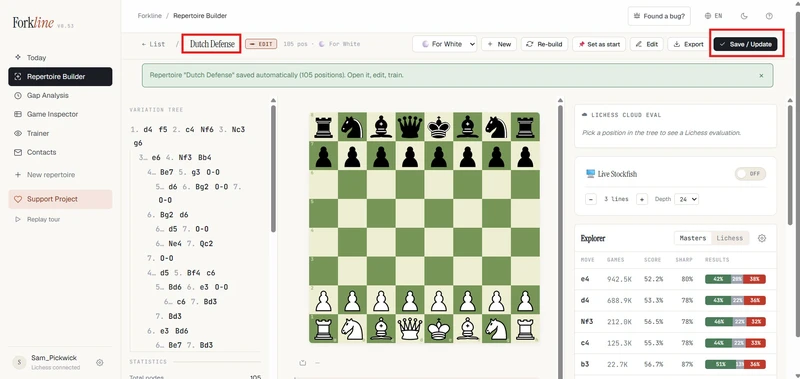This screenshot has width=800, height=379.
Task: Open the For White side dropdown
Action: tap(444, 44)
